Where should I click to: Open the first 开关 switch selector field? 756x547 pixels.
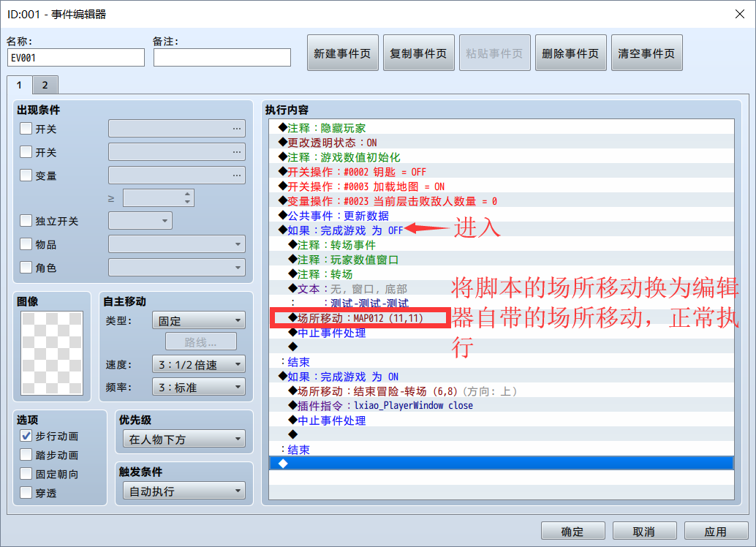(177, 129)
